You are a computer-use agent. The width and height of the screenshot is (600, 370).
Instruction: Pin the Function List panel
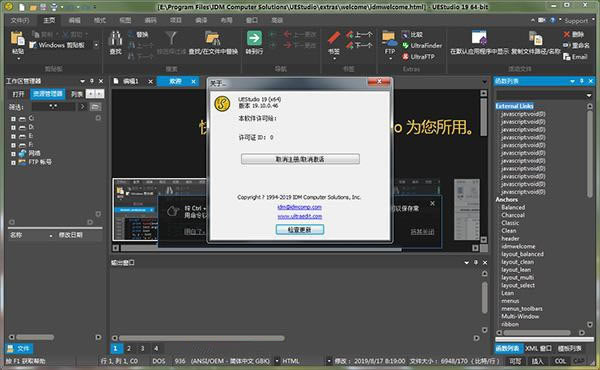click(582, 81)
